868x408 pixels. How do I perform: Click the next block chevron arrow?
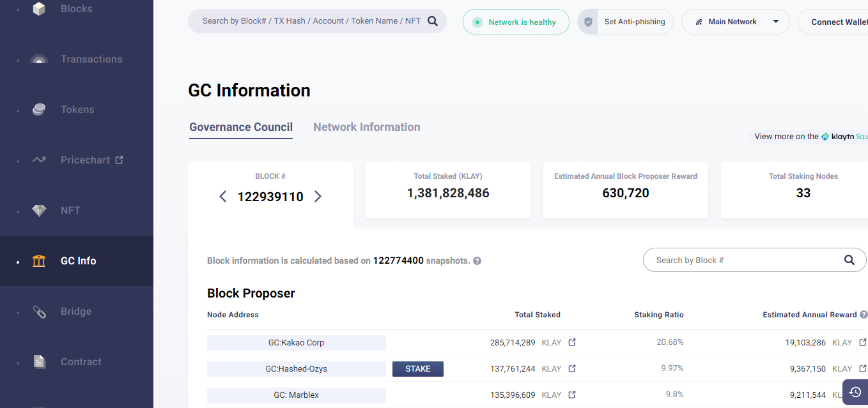pos(318,196)
